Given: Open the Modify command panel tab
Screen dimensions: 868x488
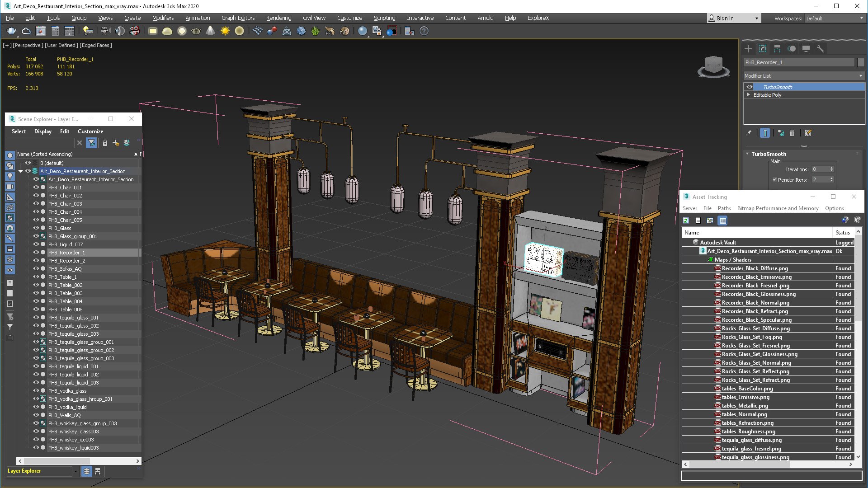Looking at the screenshot, I should click(763, 49).
